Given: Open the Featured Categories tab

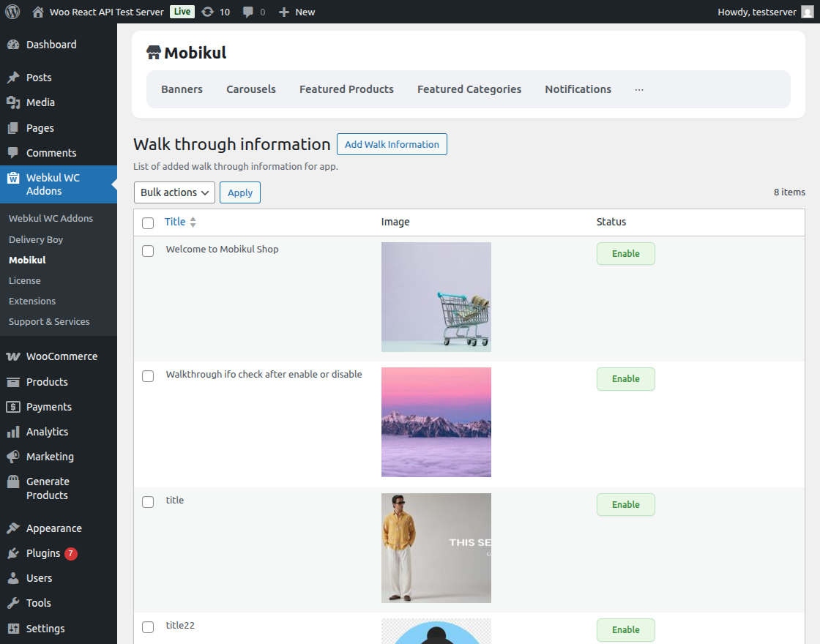Looking at the screenshot, I should click(469, 89).
